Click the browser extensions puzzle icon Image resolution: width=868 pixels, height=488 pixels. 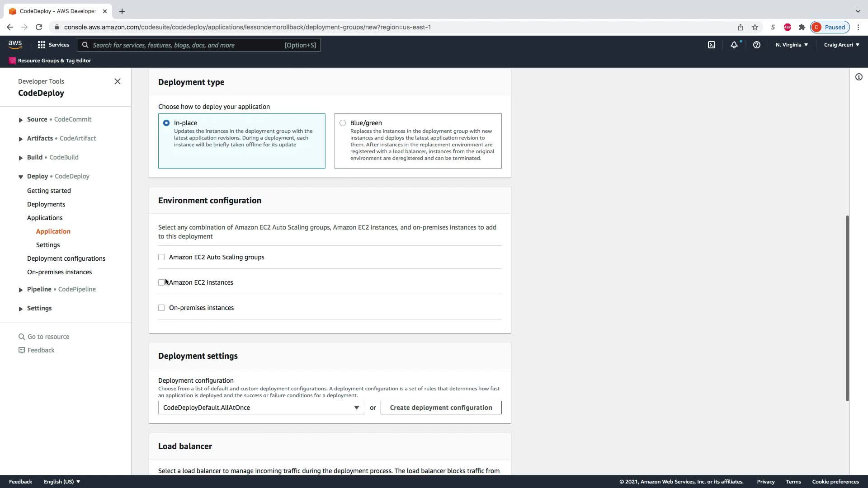point(802,27)
